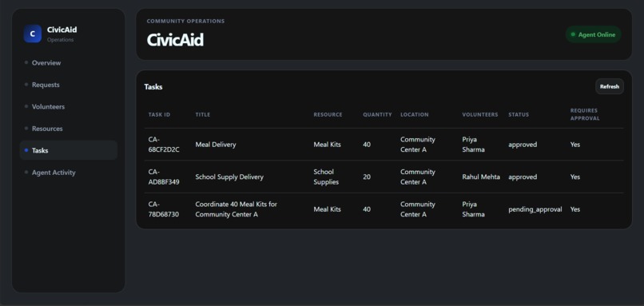Click the STATUS column header
The width and height of the screenshot is (644, 306).
point(519,114)
